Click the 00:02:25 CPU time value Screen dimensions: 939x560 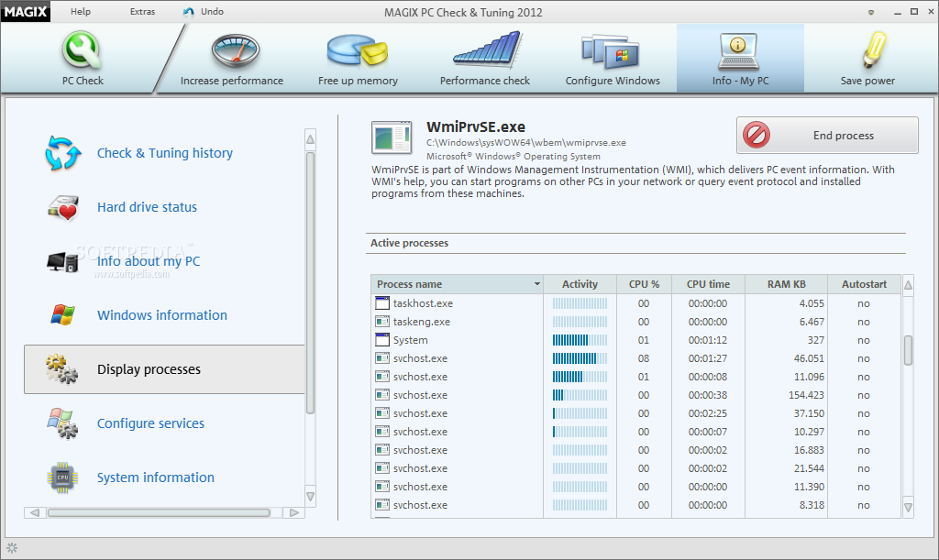pos(708,413)
